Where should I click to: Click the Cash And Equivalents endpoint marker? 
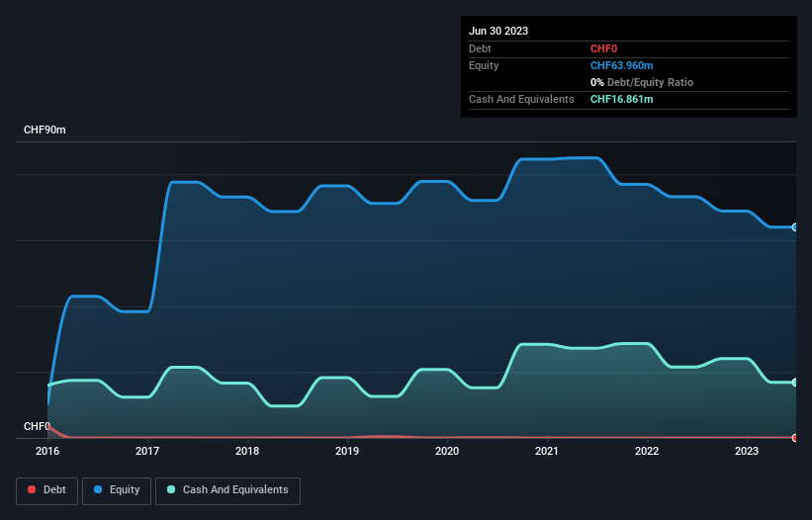(x=795, y=383)
